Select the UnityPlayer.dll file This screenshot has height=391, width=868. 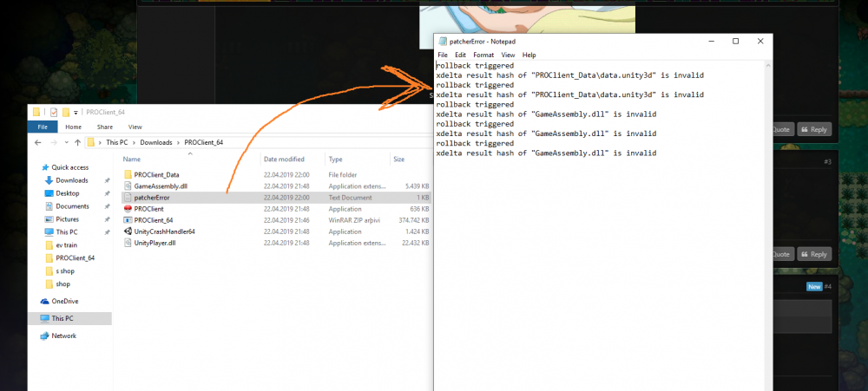coord(155,243)
